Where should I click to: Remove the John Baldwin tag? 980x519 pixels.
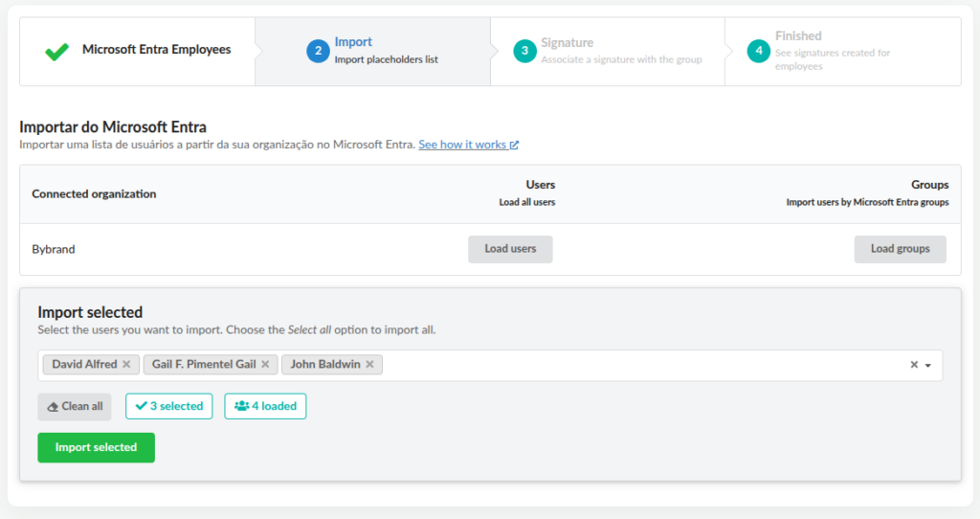pos(369,365)
